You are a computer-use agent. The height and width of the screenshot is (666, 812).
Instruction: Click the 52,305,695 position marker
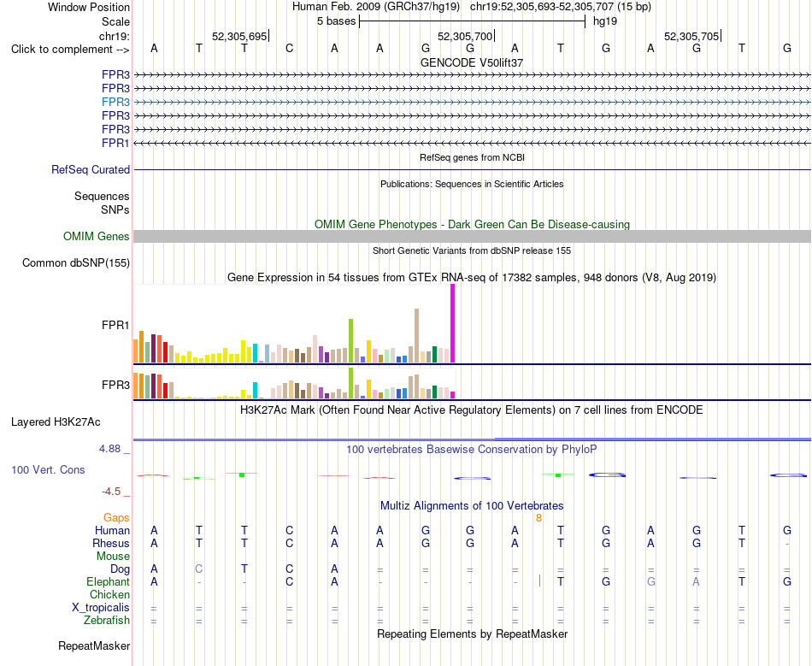(239, 36)
